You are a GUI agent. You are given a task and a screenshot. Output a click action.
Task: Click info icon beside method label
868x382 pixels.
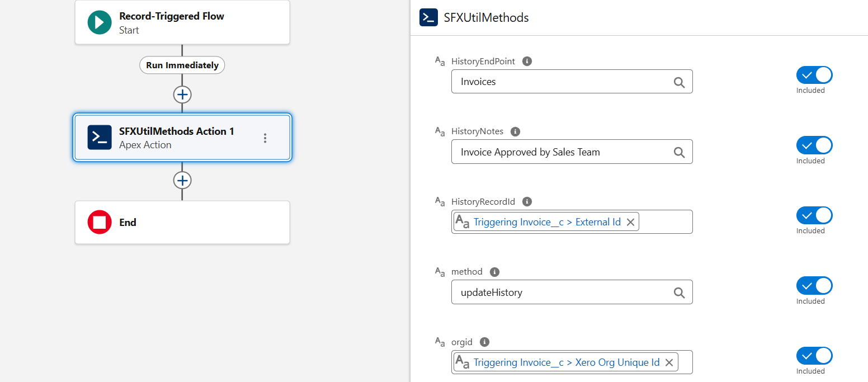pos(494,272)
